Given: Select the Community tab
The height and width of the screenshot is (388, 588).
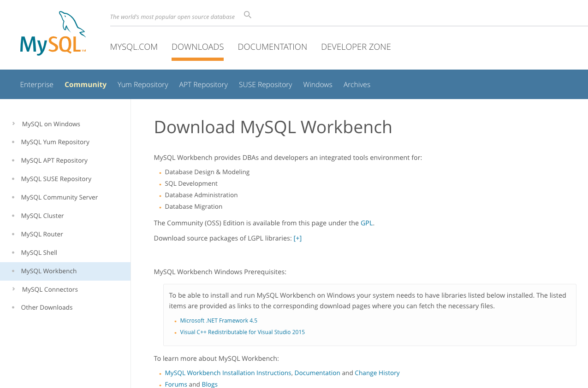Looking at the screenshot, I should [85, 84].
